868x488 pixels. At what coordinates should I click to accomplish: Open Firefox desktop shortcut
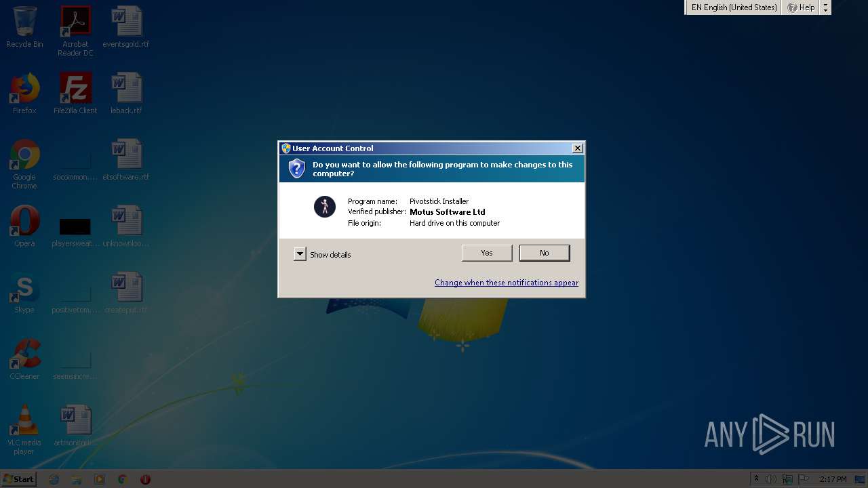[24, 94]
